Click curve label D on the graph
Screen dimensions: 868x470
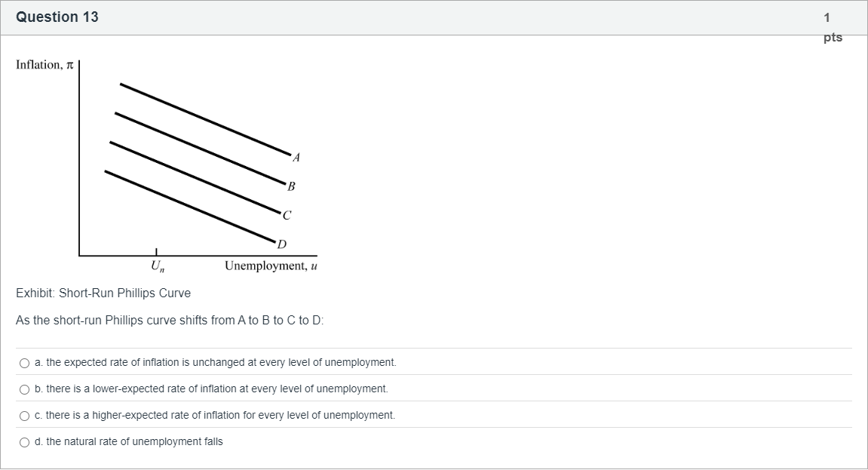[x=282, y=244]
